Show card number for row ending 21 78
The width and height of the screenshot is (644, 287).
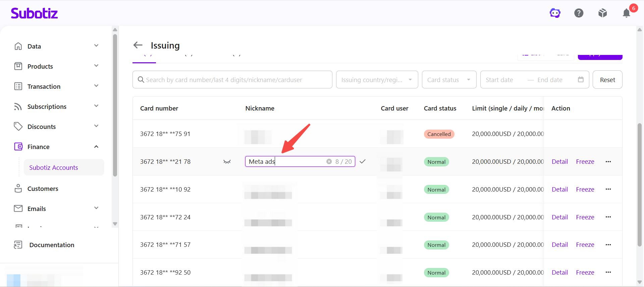tap(227, 162)
